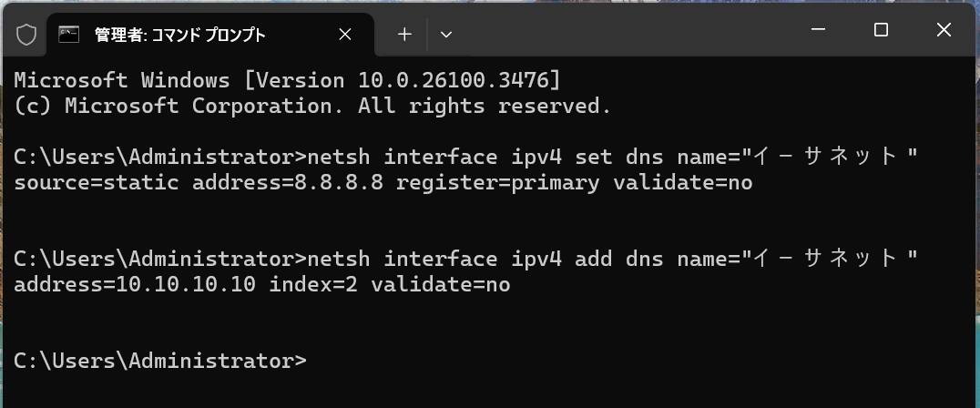Image resolution: width=980 pixels, height=408 pixels.
Task: Minimize the terminal window
Action: 817,30
